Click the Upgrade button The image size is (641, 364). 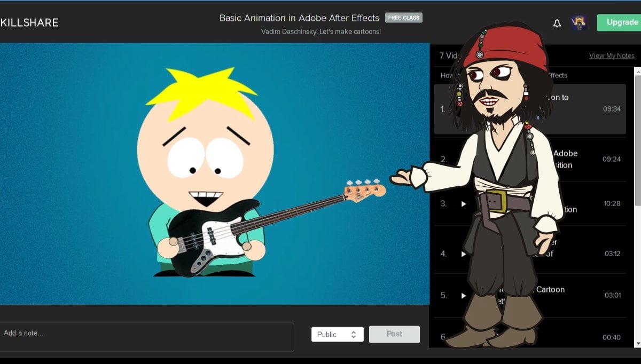621,22
